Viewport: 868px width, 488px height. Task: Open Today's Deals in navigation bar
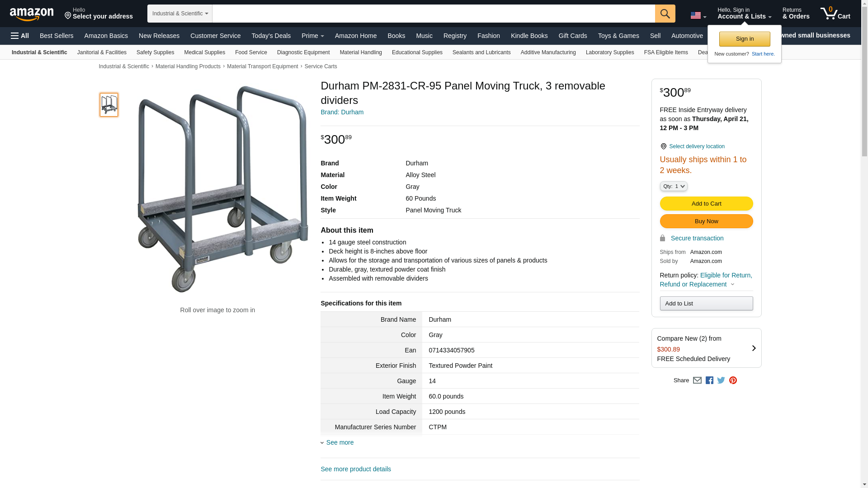tap(271, 36)
